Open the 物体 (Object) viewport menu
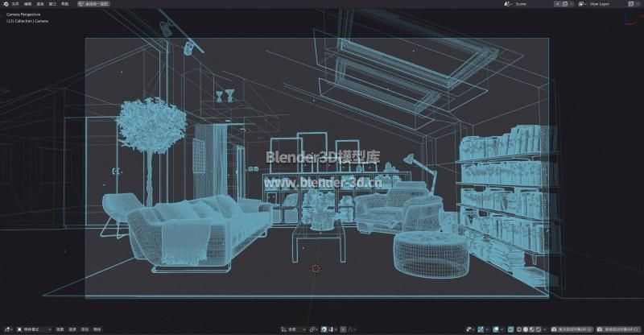644x335 pixels. [x=97, y=329]
